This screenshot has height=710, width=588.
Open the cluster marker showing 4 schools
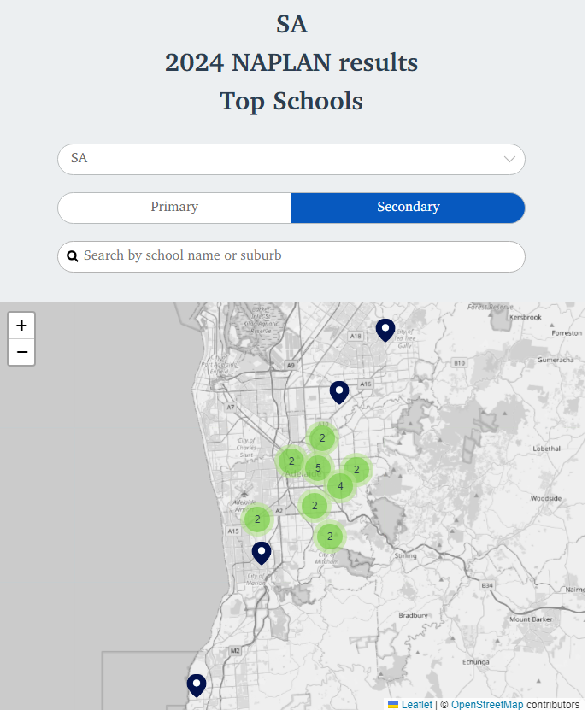coord(340,486)
